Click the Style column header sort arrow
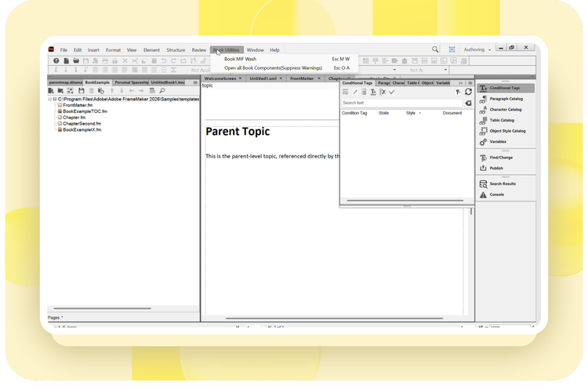This screenshot has width=588, height=389. coord(419,113)
